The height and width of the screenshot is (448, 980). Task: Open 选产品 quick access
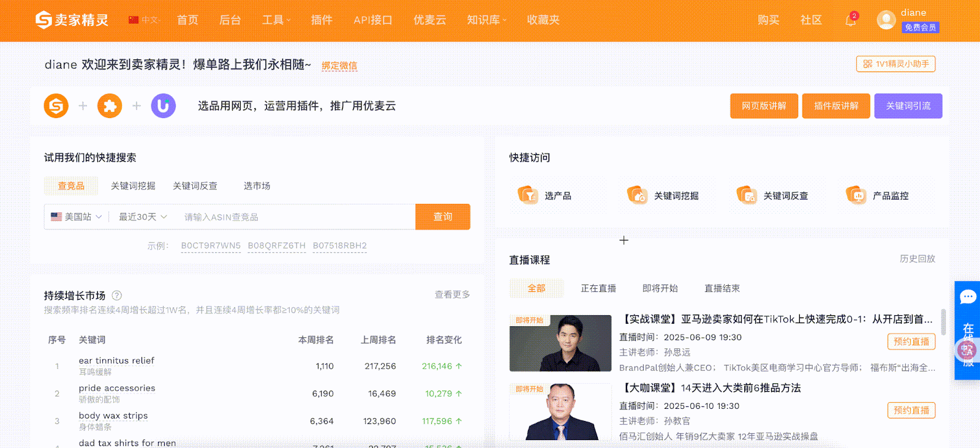pyautogui.click(x=545, y=196)
